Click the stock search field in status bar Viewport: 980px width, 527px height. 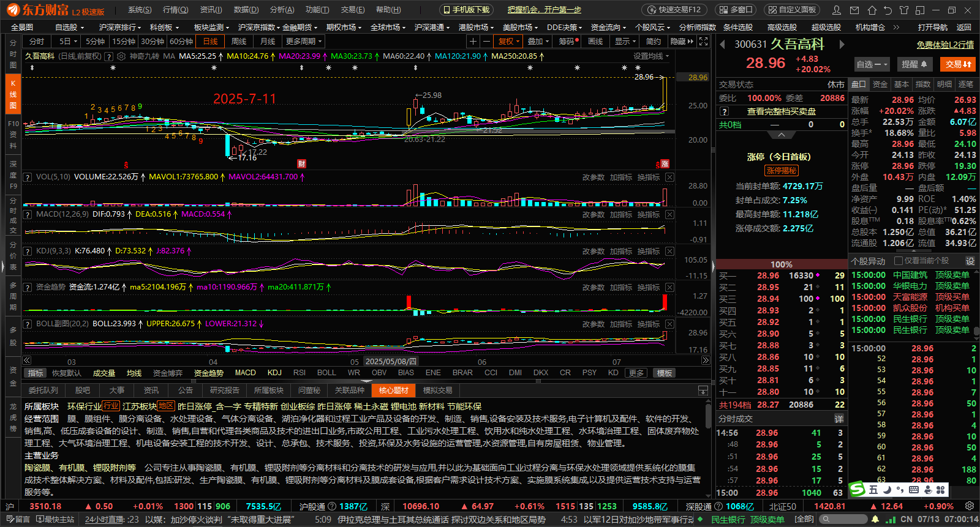[843, 519]
